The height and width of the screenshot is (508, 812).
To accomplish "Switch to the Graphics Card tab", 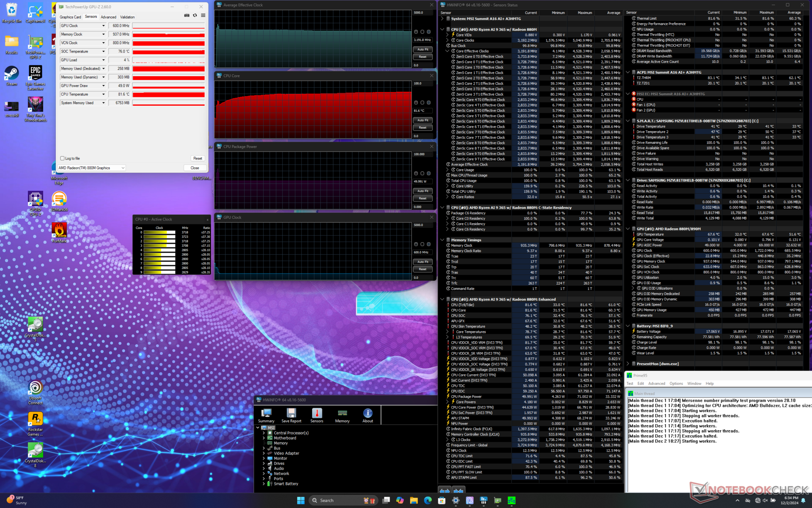I will (x=70, y=17).
